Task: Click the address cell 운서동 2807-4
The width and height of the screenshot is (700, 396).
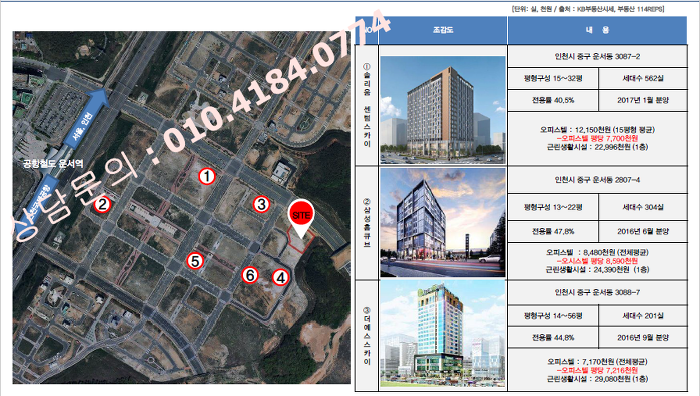Action: click(x=597, y=180)
